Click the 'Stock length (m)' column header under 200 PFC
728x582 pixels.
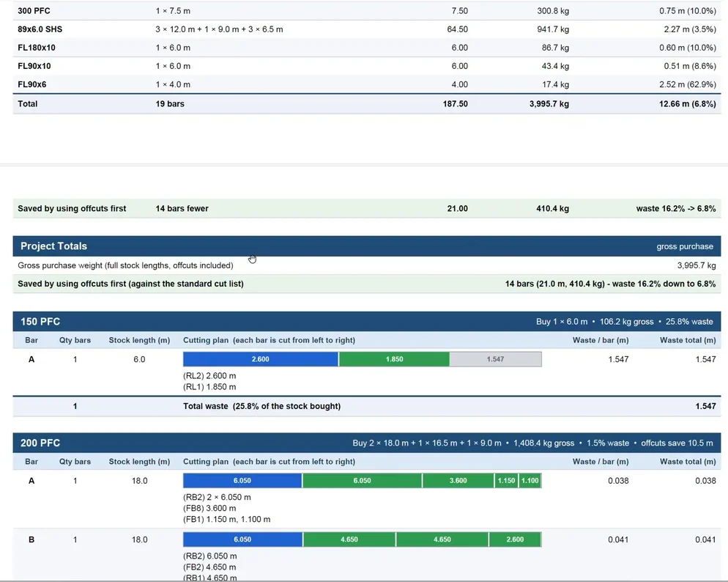point(139,462)
